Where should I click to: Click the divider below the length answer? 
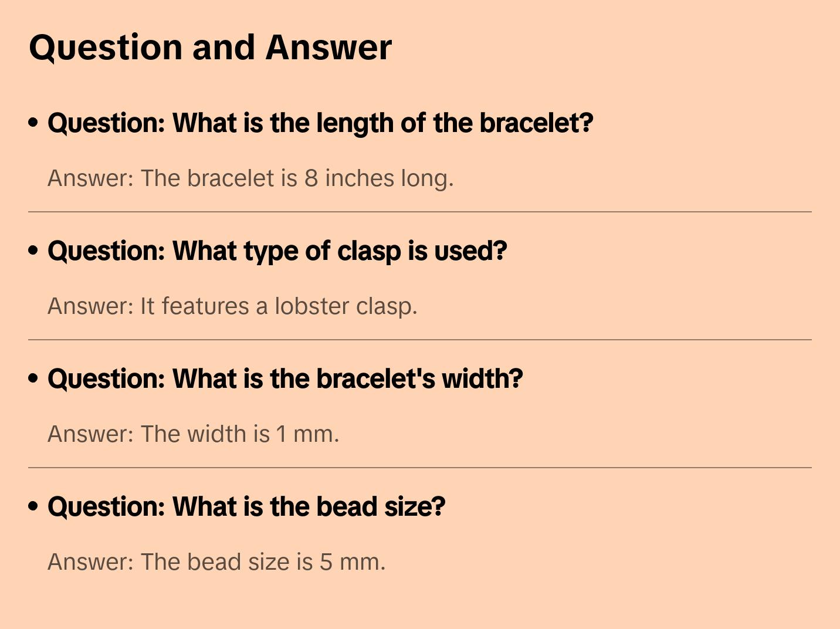point(420,212)
